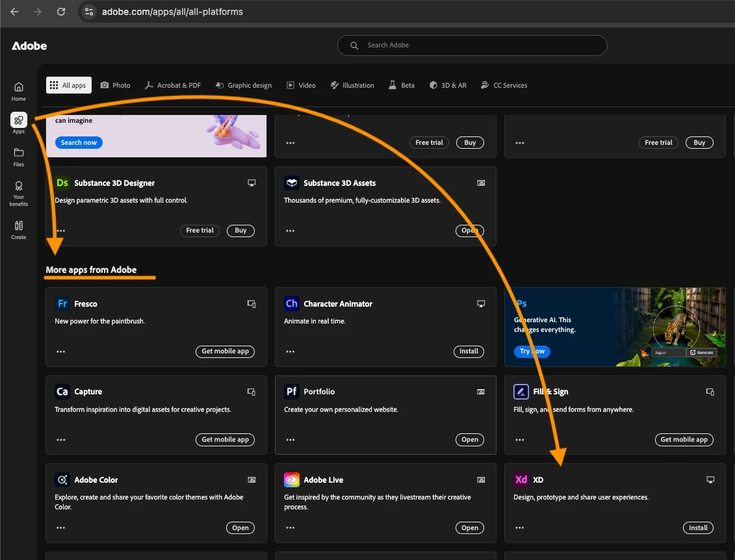Open more options for Character Animator

pos(290,351)
